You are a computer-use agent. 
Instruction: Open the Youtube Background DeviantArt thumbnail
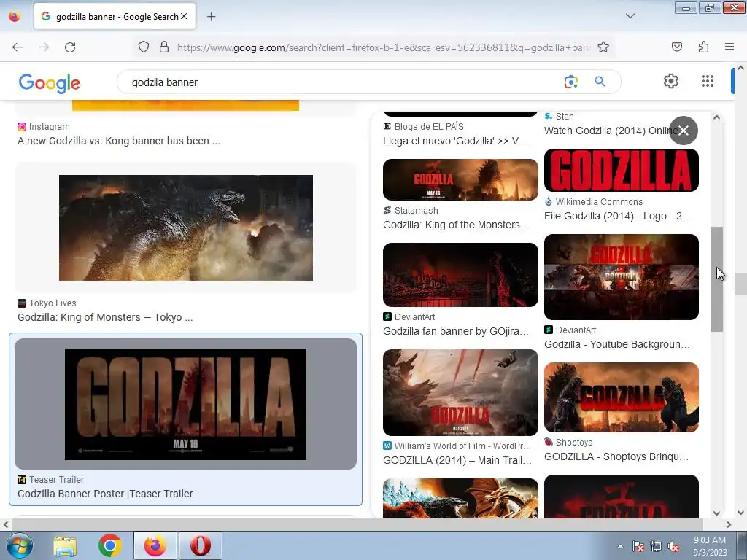click(622, 276)
